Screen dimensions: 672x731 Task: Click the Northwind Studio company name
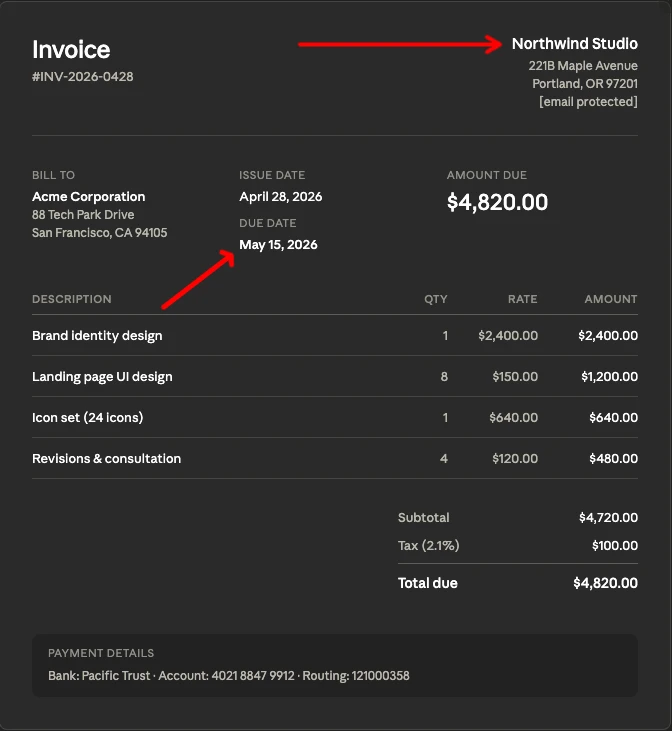coord(575,44)
